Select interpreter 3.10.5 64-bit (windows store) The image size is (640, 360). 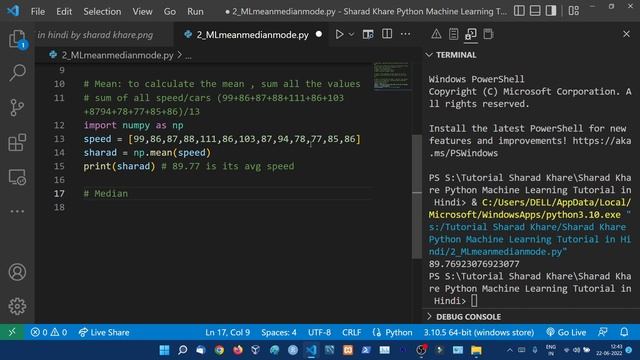(x=479, y=332)
